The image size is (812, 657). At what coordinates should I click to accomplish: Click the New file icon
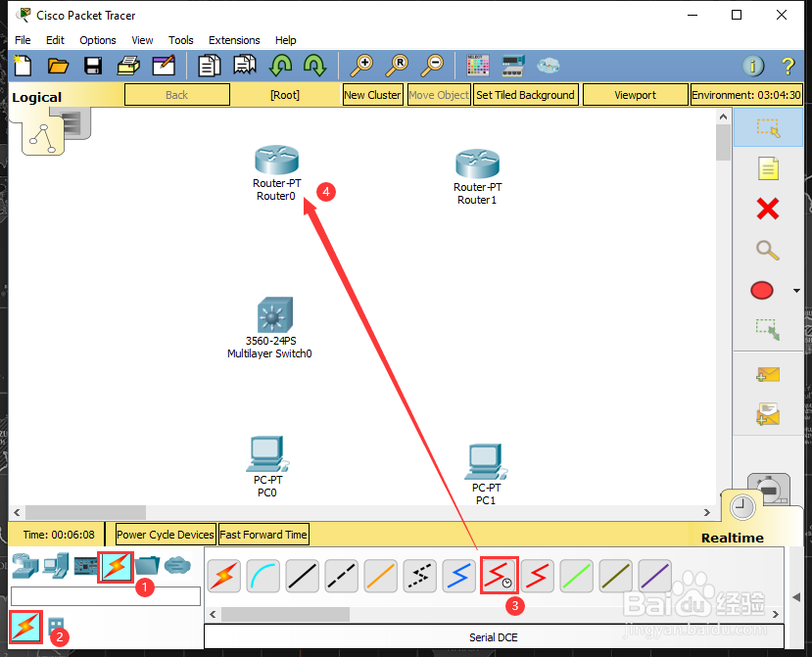pos(23,66)
